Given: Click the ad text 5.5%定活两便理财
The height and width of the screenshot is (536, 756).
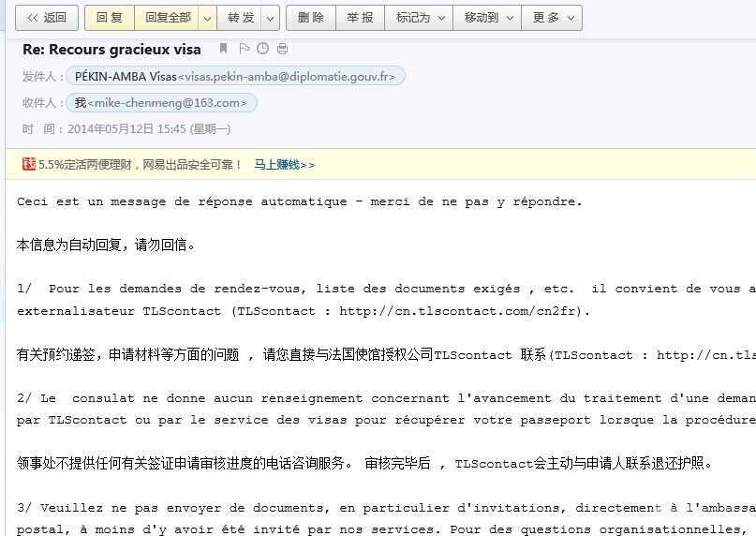Looking at the screenshot, I should (85, 165).
